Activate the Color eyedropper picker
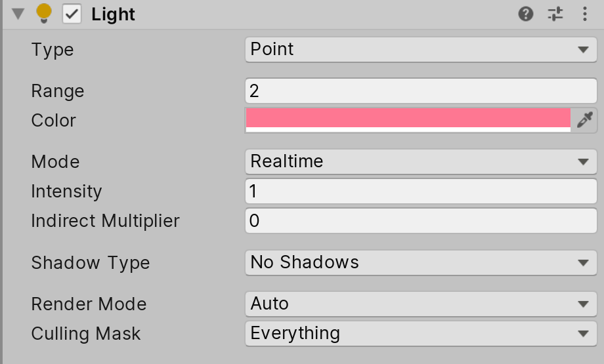604x364 pixels. click(584, 120)
